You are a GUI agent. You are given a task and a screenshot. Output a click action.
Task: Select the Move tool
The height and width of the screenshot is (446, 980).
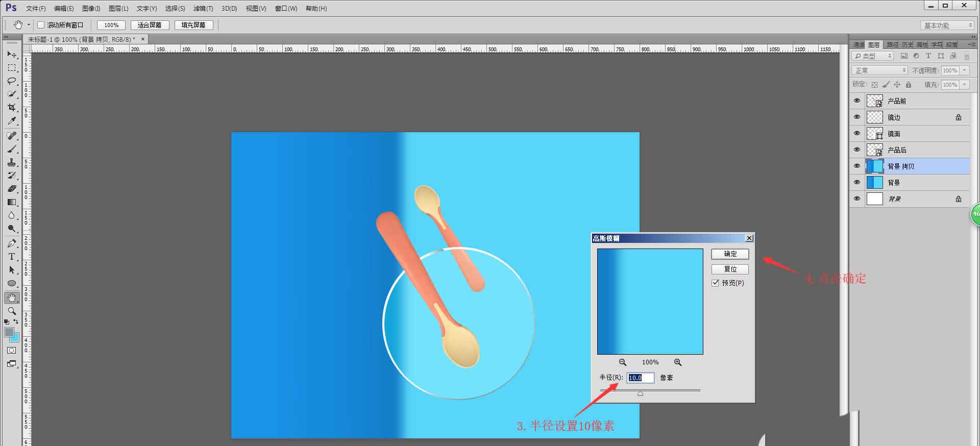12,54
